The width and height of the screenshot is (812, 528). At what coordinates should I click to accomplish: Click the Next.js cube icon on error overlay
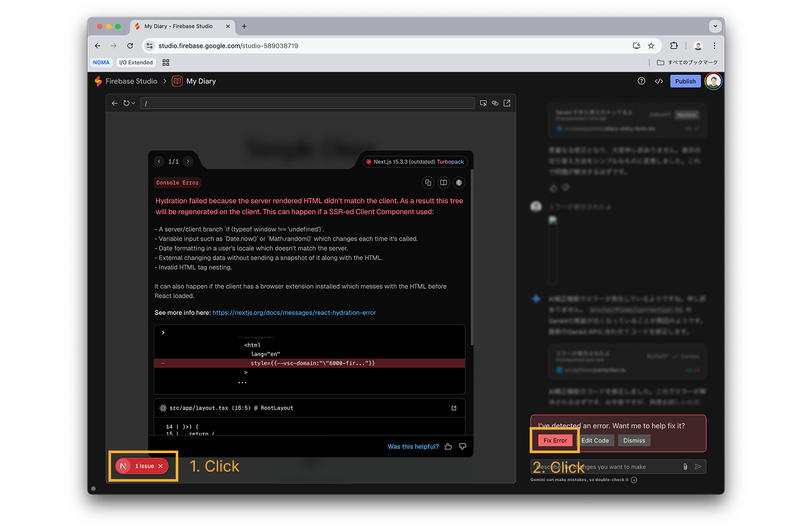[x=458, y=182]
